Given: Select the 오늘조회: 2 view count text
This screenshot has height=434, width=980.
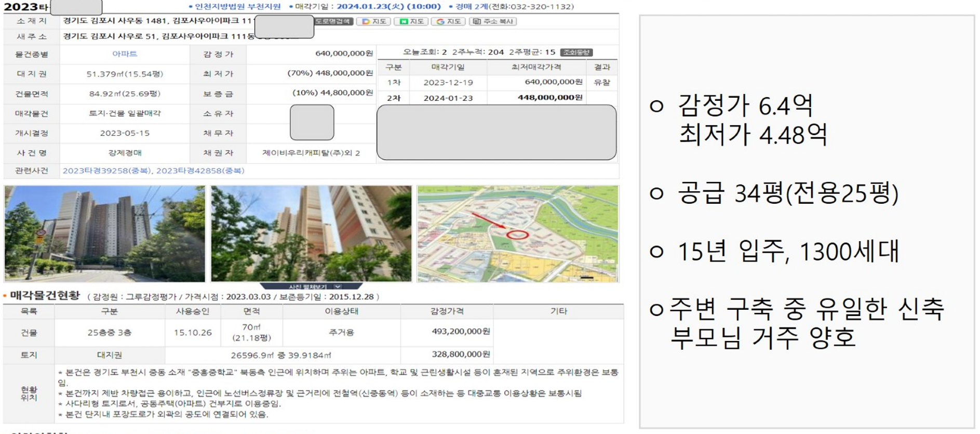Looking at the screenshot, I should 425,52.
